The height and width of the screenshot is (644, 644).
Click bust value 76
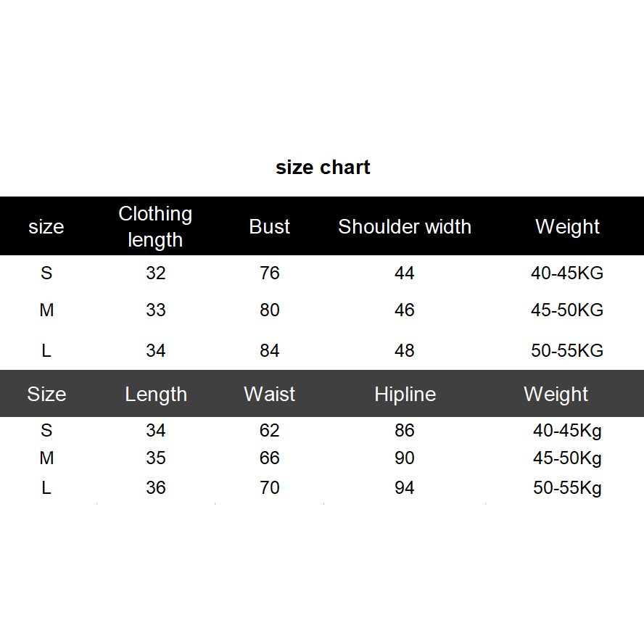tap(270, 273)
